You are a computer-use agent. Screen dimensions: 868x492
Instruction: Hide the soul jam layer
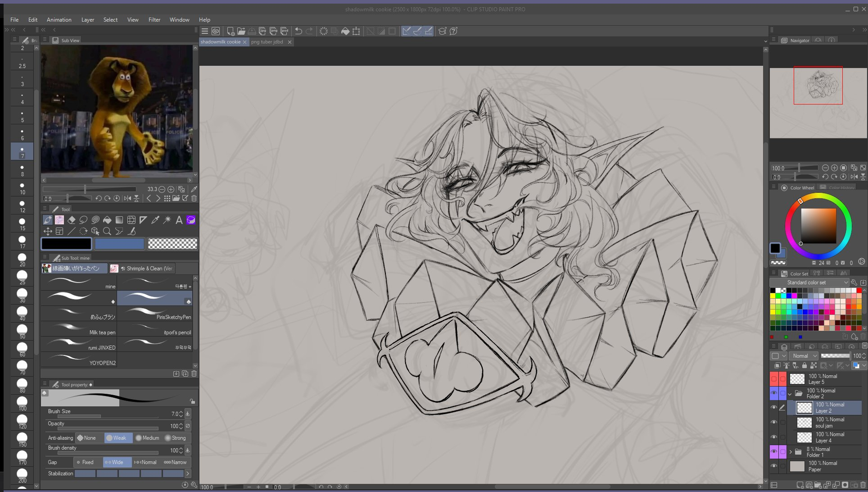(x=774, y=422)
